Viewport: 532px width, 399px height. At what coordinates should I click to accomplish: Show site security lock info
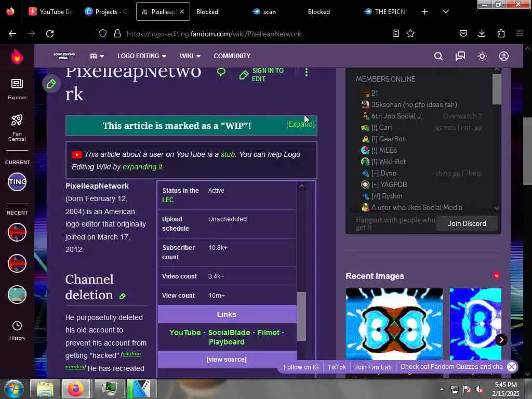117,34
